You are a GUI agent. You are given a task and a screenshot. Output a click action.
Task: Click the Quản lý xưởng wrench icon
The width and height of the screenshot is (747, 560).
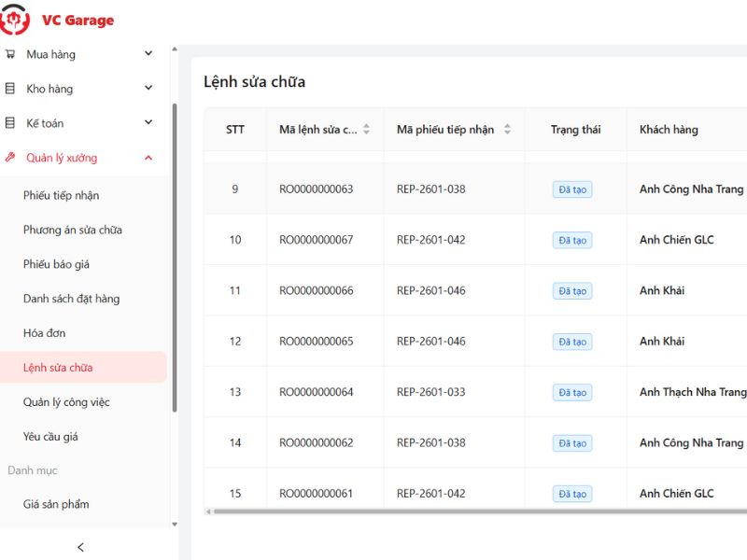[10, 158]
